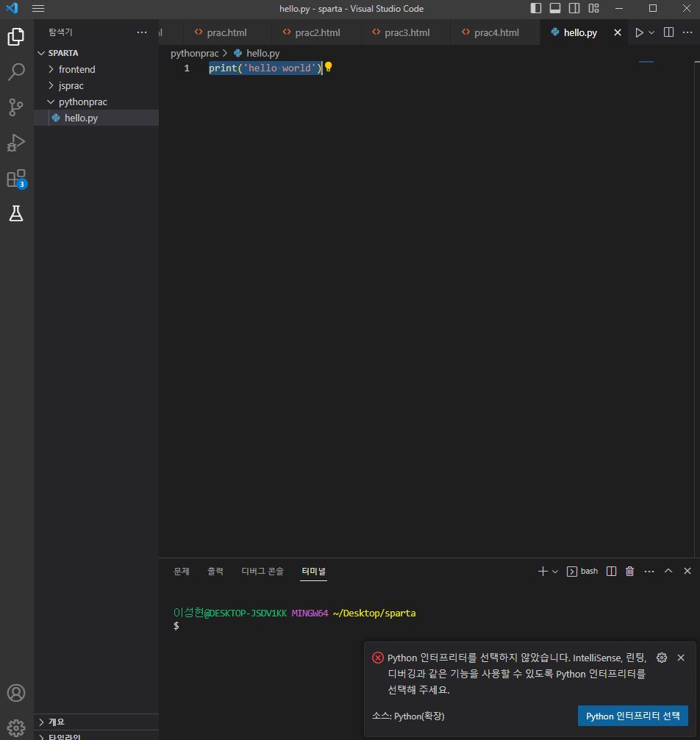Click 탐색기 explorer header title

pos(60,32)
